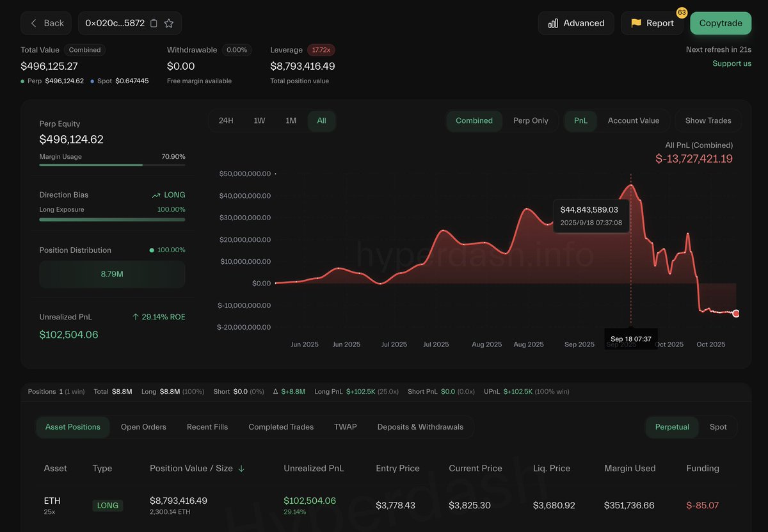This screenshot has height=532, width=768.
Task: Click the red endpoint dot on chart
Action: tap(736, 314)
